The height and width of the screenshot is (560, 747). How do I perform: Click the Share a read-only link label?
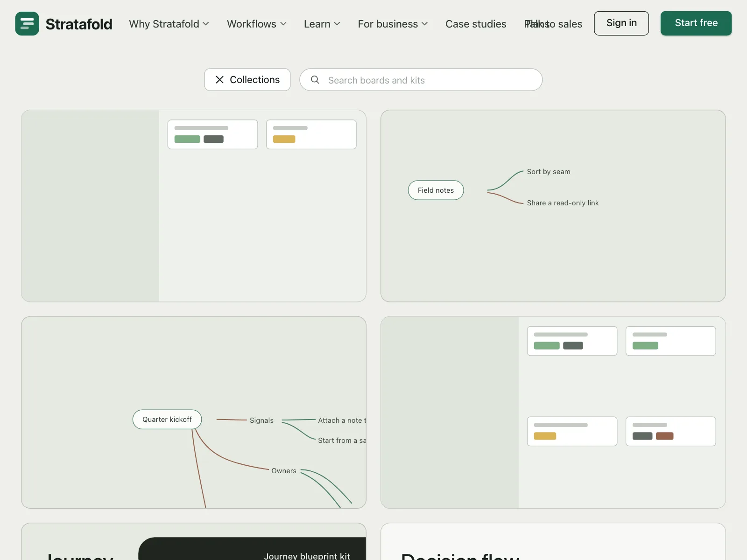coord(563,203)
